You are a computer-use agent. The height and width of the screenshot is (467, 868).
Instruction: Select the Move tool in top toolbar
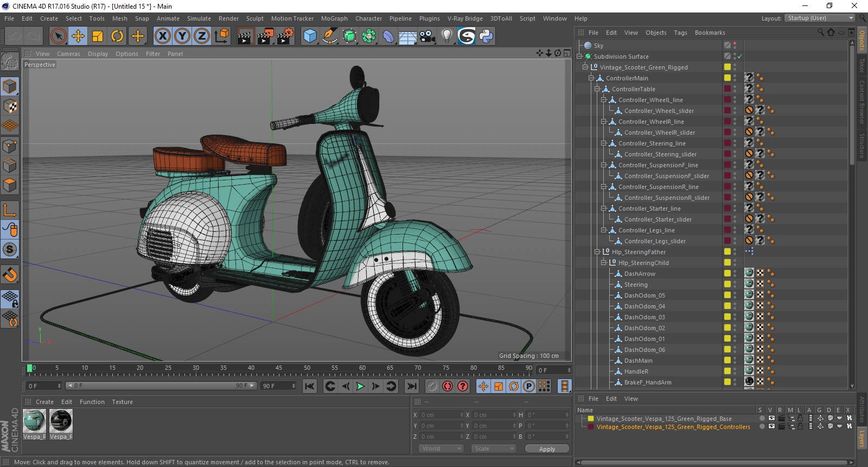78,36
